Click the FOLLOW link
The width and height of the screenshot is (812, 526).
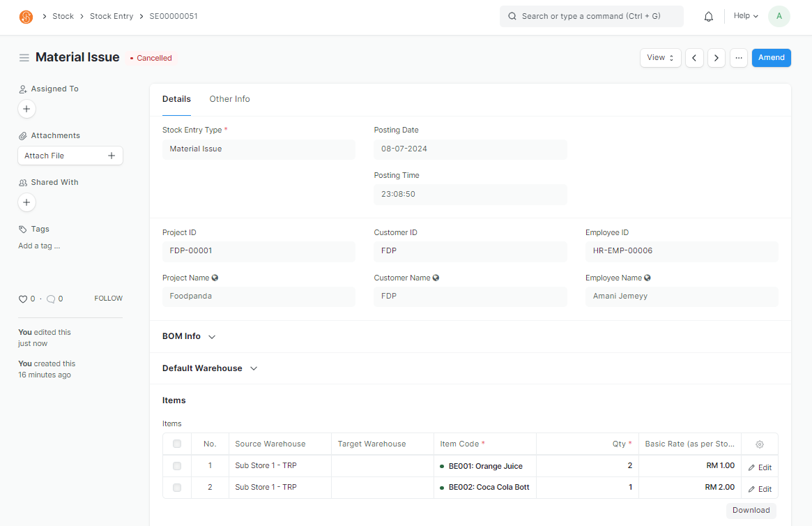108,299
